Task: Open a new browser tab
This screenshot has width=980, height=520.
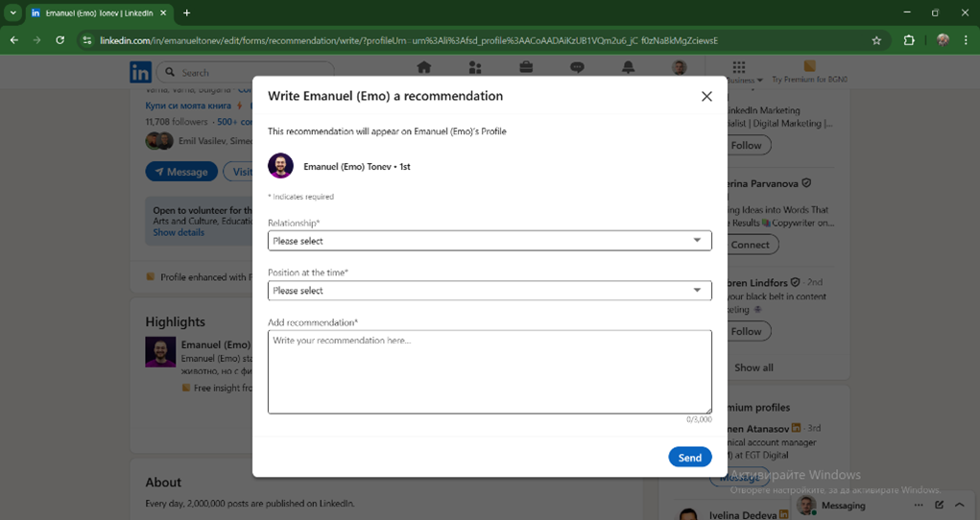Action: click(x=186, y=13)
